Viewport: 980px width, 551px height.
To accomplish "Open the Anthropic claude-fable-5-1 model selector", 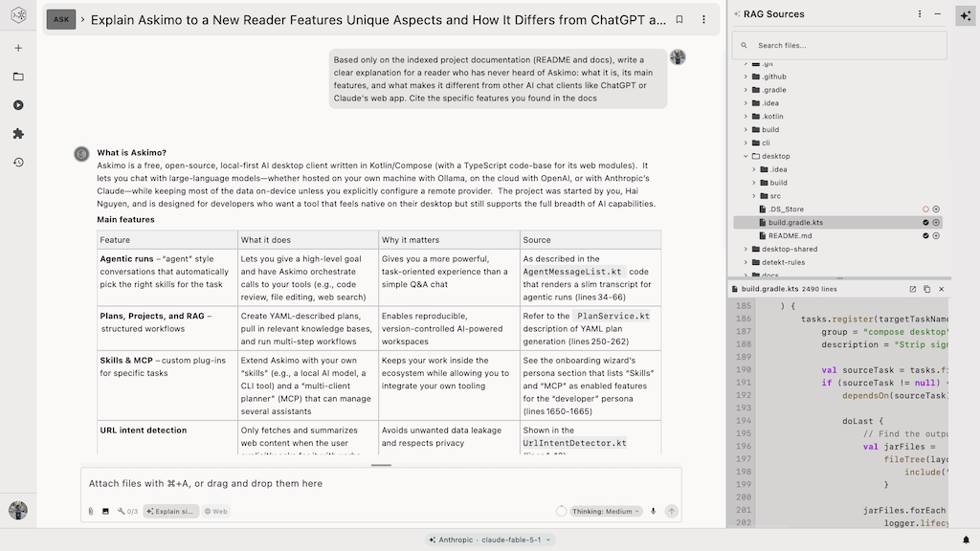I will tap(489, 540).
